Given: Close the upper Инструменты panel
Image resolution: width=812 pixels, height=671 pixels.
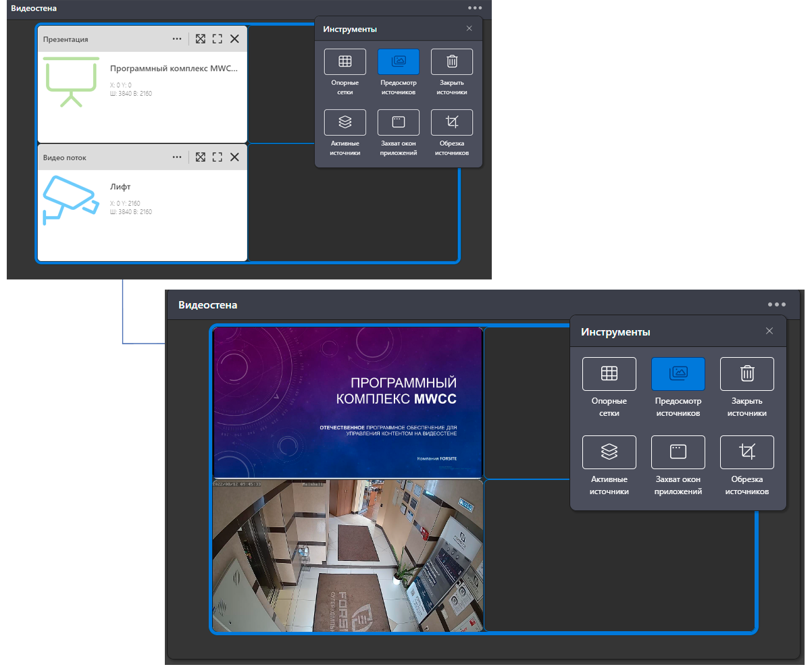Looking at the screenshot, I should [470, 28].
